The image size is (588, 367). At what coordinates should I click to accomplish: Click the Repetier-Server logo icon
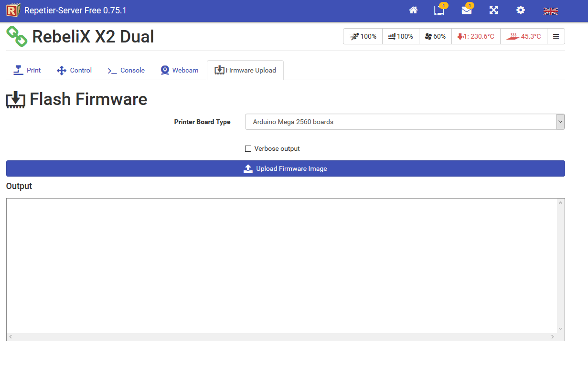[13, 10]
